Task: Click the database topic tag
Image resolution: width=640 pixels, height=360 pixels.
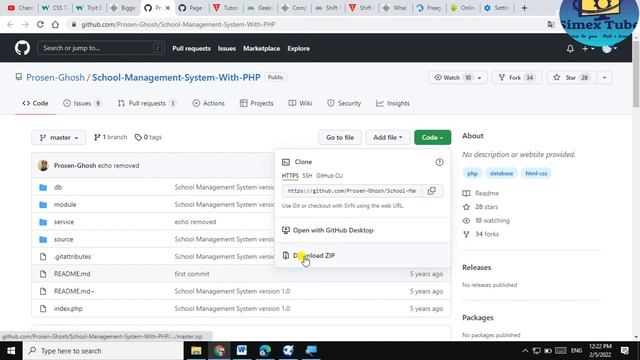Action: pyautogui.click(x=501, y=173)
